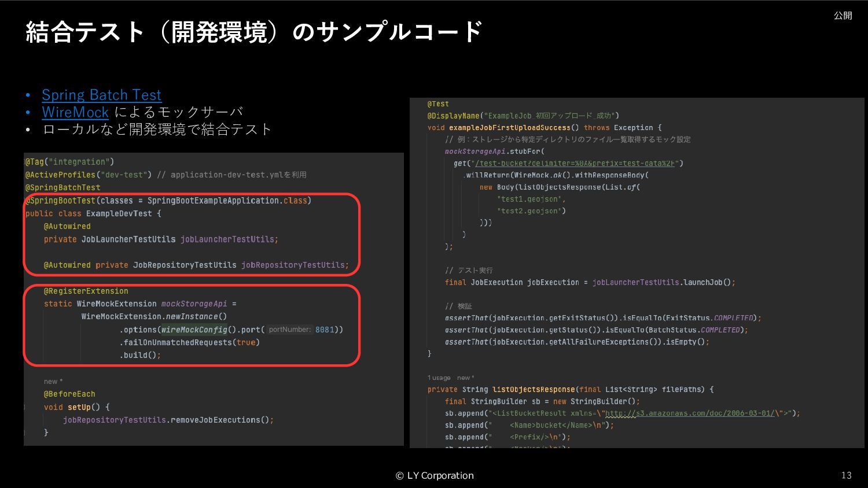Click the // テスト実行 comment
868x488 pixels.
click(469, 271)
